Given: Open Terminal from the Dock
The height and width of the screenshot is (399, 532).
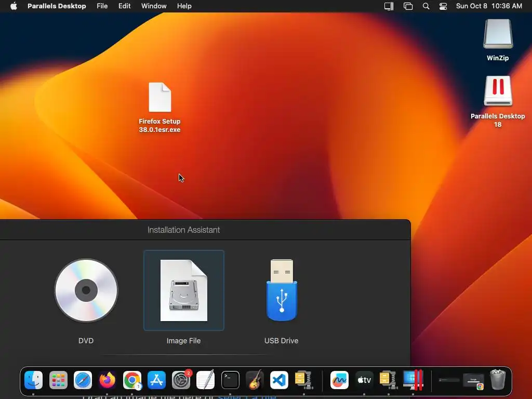Looking at the screenshot, I should coord(230,380).
